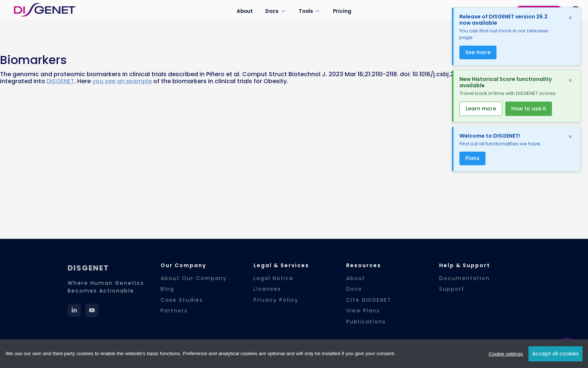This screenshot has width=588, height=368.
Task: Open the About menu item
Action: pyautogui.click(x=245, y=11)
